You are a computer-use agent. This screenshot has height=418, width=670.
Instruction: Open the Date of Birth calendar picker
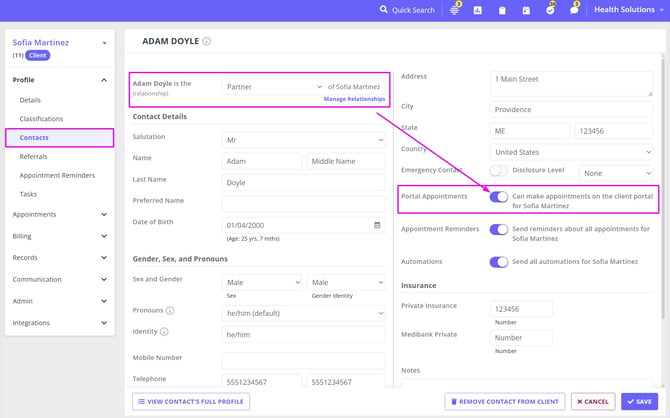(377, 225)
